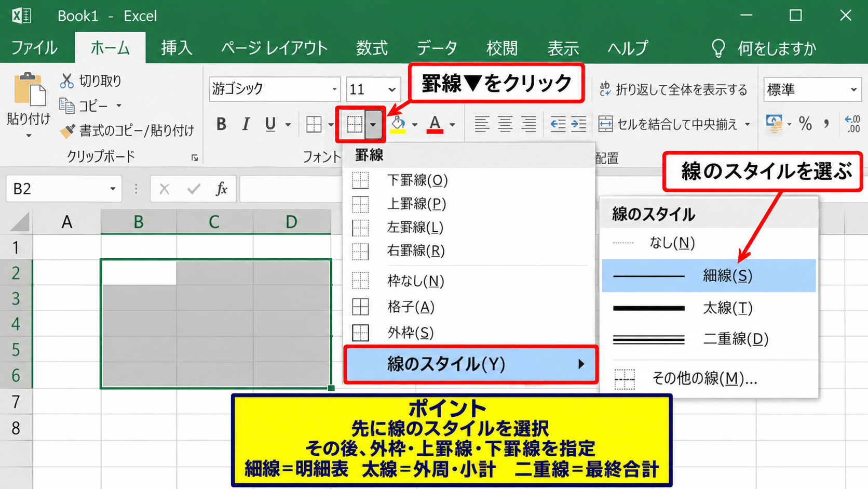Click the scissors cut icon
Image resolution: width=868 pixels, height=489 pixels.
pyautogui.click(x=67, y=81)
